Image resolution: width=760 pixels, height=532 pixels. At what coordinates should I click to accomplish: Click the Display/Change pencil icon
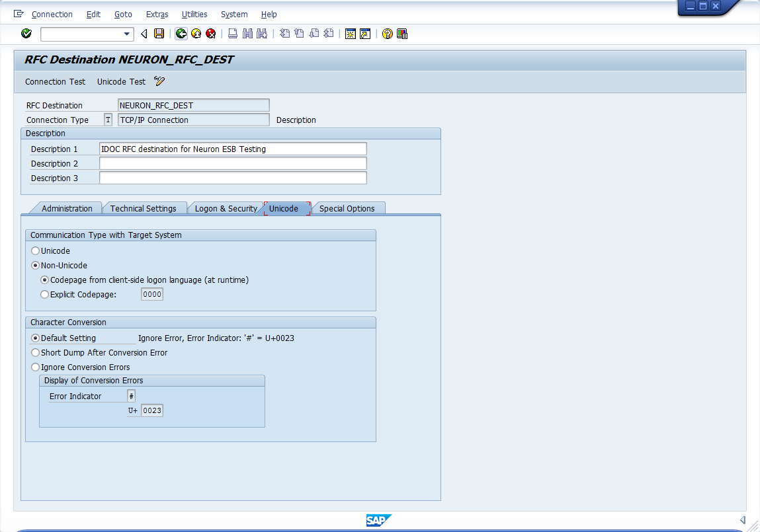[x=159, y=81]
